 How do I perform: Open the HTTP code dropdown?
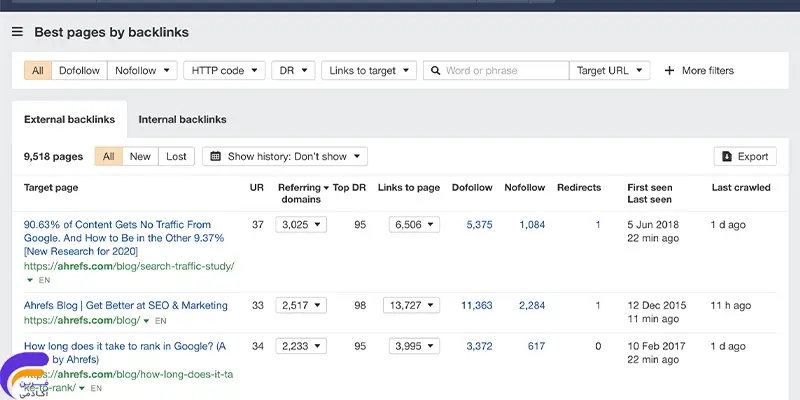click(224, 71)
